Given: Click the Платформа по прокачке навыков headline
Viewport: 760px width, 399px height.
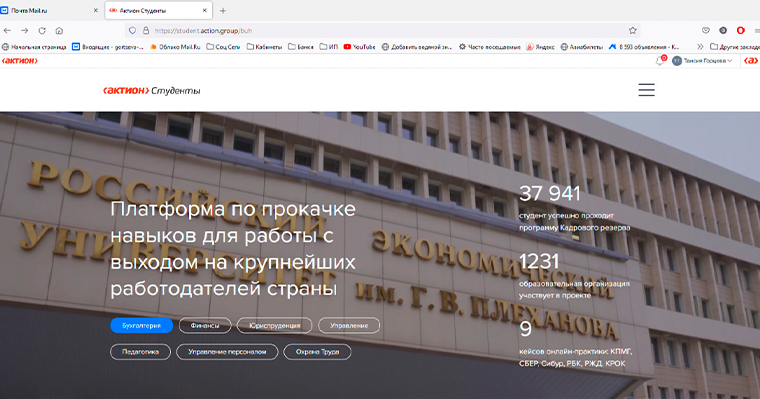Looking at the screenshot, I should coord(233,249).
